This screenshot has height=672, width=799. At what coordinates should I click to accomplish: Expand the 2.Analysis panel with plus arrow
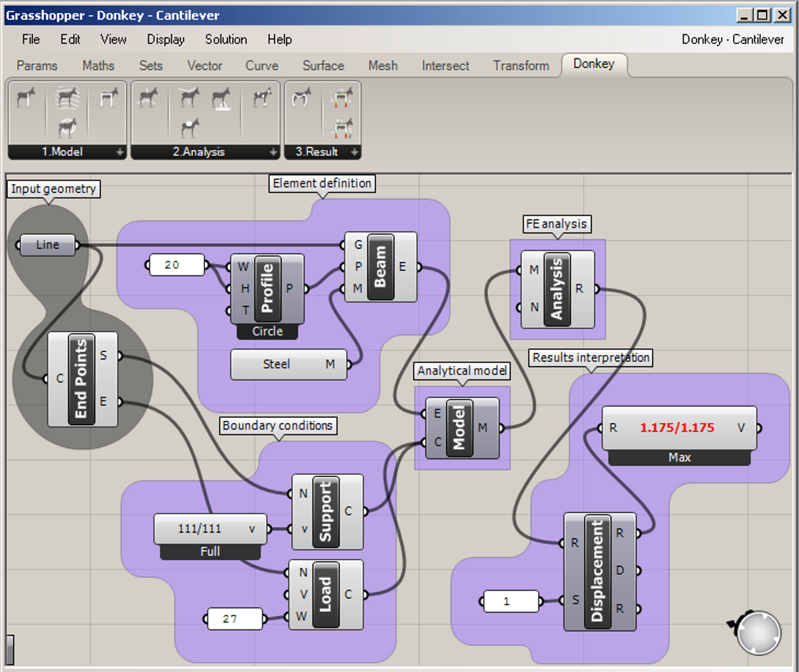(x=273, y=152)
